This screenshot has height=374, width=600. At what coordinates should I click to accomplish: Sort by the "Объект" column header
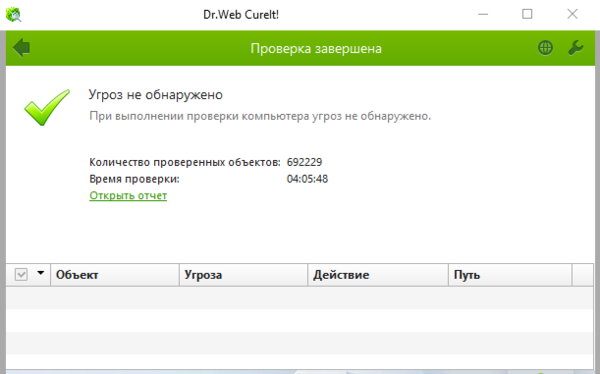coord(115,275)
